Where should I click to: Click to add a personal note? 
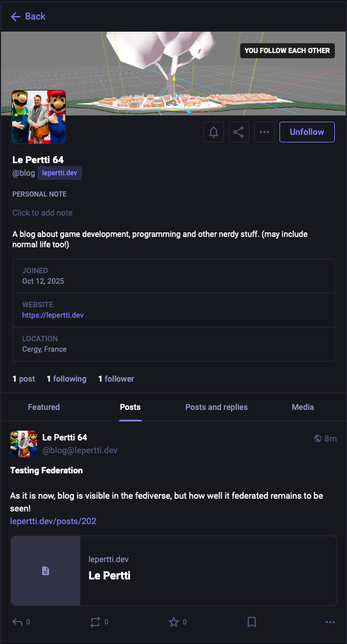coord(43,213)
